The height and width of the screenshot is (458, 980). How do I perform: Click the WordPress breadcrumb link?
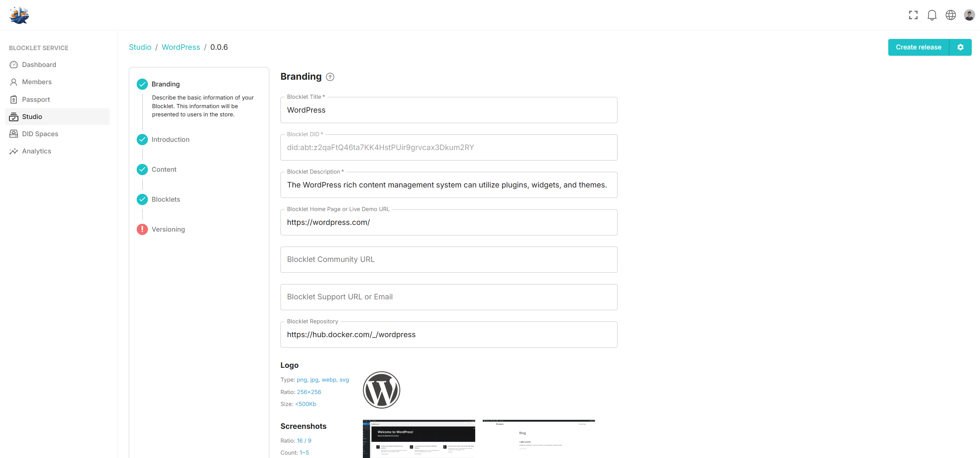click(181, 47)
